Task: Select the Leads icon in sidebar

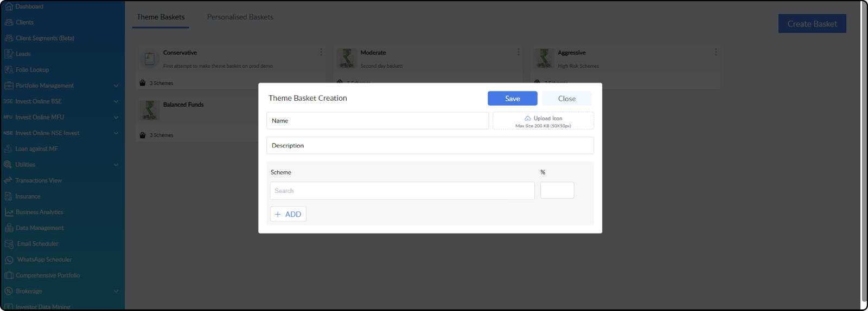Action: click(x=9, y=54)
